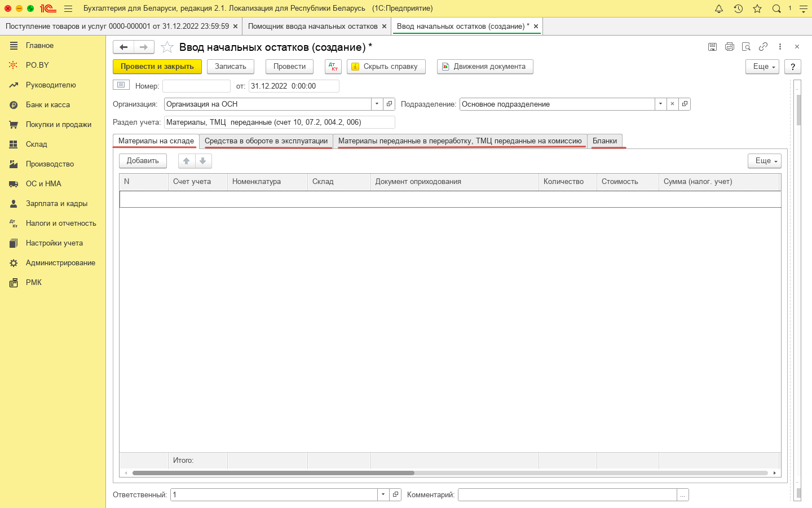The width and height of the screenshot is (812, 508).
Task: Click the horizontal scrollbar under the table
Action: coord(273,473)
